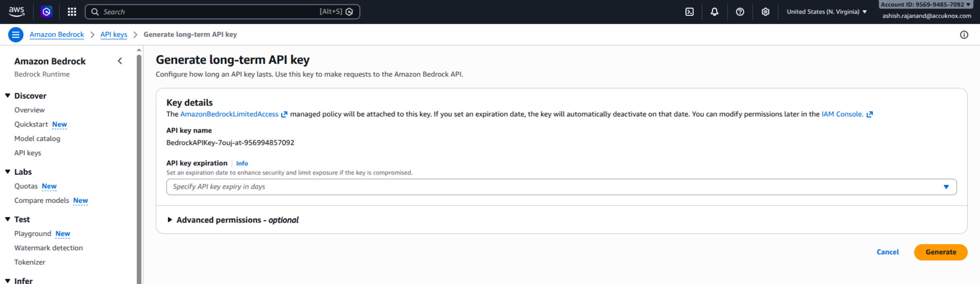Image resolution: width=980 pixels, height=284 pixels.
Task: Click the external link icon after AmazonBedrockLimitedAccess
Action: click(x=284, y=114)
